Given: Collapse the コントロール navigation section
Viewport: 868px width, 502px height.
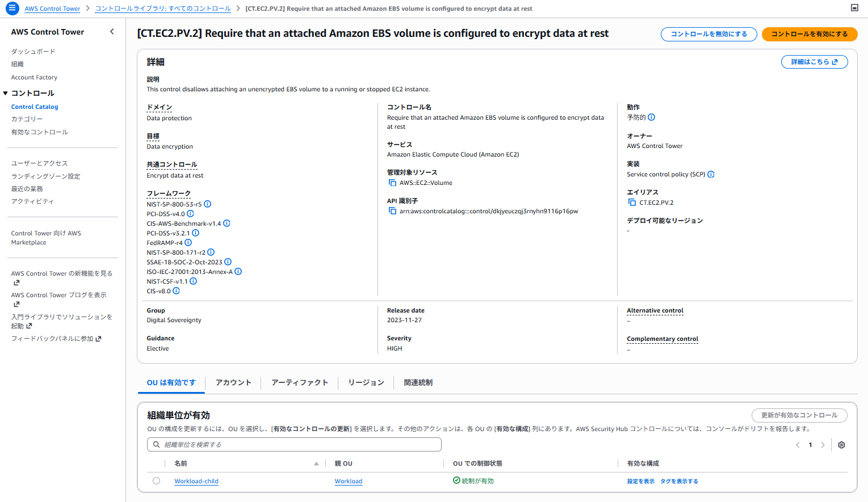Looking at the screenshot, I should pyautogui.click(x=6, y=93).
